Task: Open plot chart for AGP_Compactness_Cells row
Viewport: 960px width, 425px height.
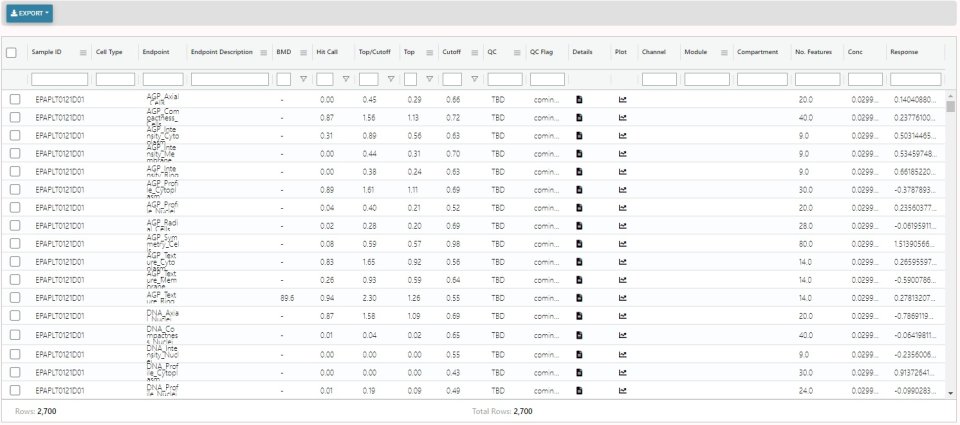Action: pos(622,117)
